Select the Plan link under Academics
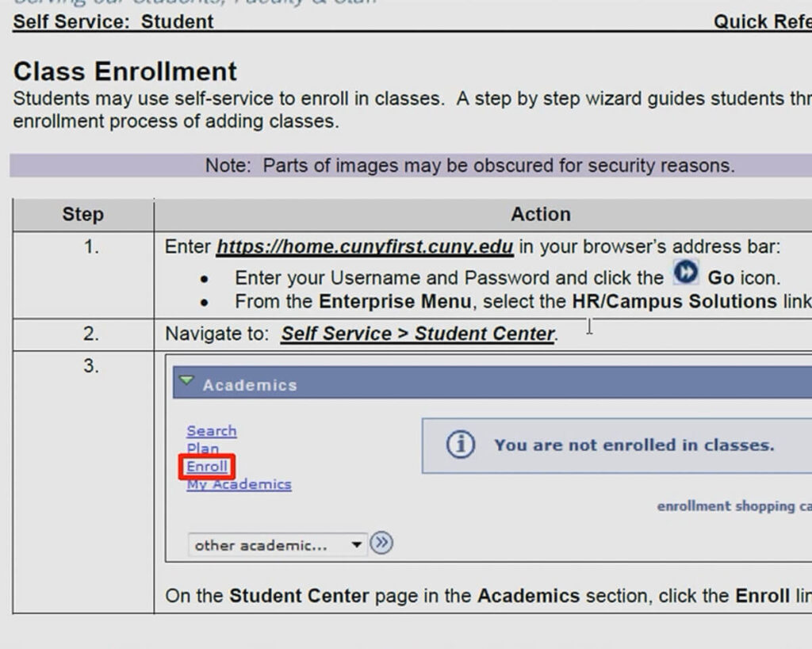Image resolution: width=812 pixels, height=649 pixels. [x=202, y=449]
